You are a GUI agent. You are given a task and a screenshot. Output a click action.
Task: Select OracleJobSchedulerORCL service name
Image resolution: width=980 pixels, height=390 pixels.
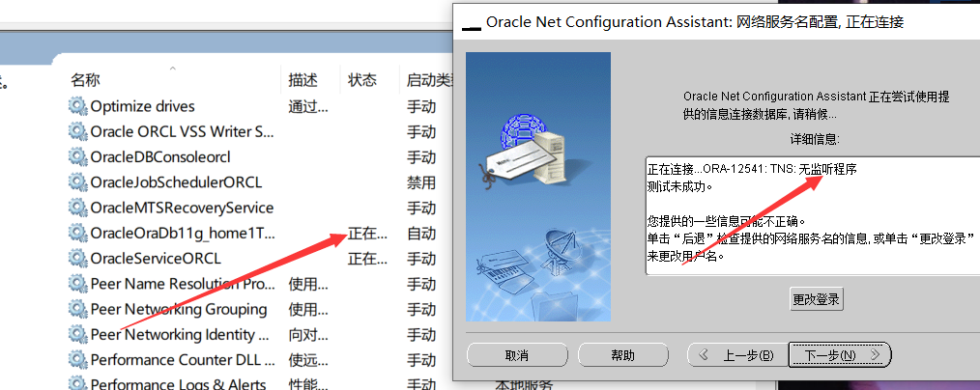point(176,182)
